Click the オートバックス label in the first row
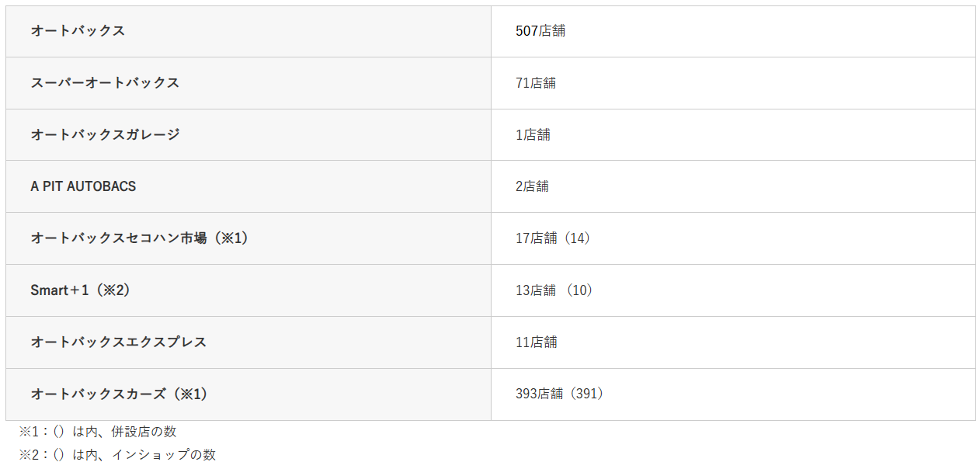 [78, 31]
